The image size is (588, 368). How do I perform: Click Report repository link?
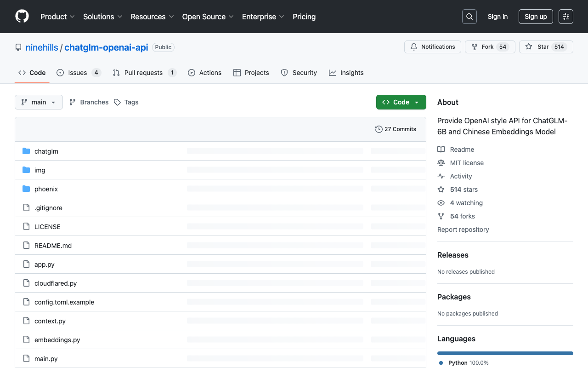pos(463,230)
